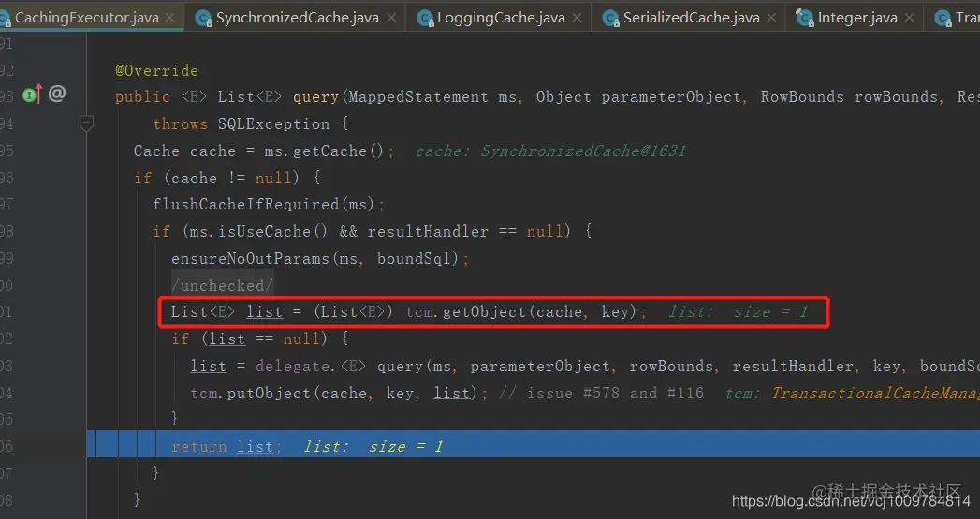The width and height of the screenshot is (980, 519).
Task: Click the query method name
Action: tap(315, 97)
